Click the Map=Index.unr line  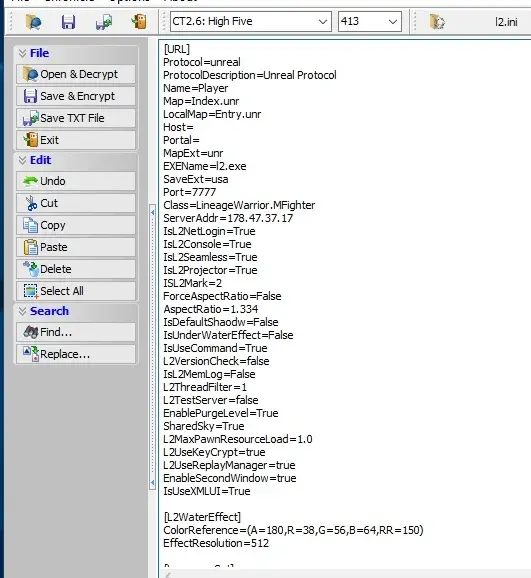(x=201, y=101)
